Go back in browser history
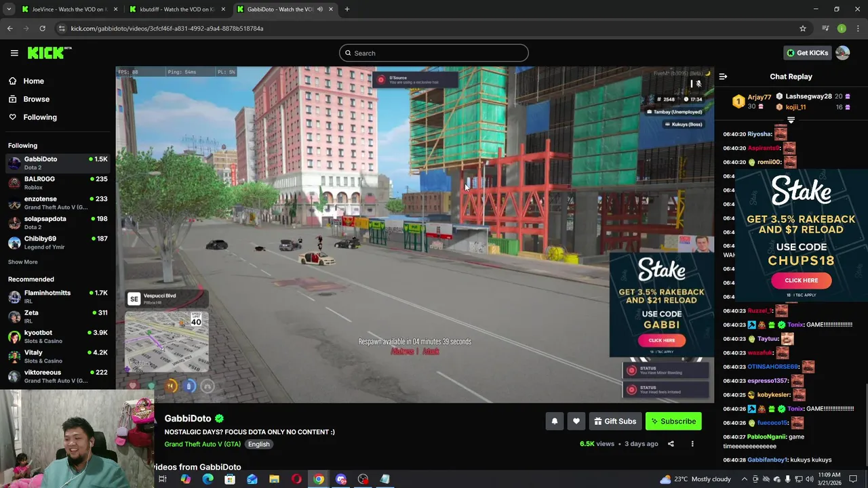Viewport: 868px width, 488px height. point(9,28)
